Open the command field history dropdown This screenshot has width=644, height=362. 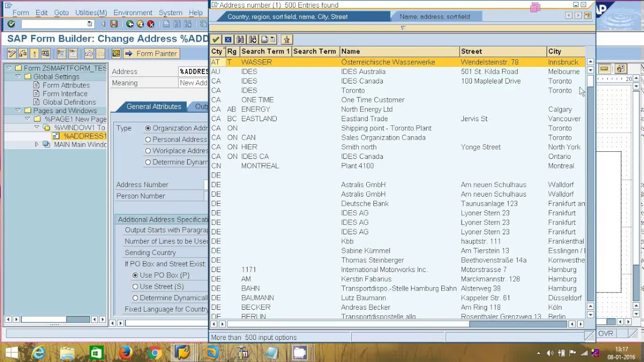point(90,24)
